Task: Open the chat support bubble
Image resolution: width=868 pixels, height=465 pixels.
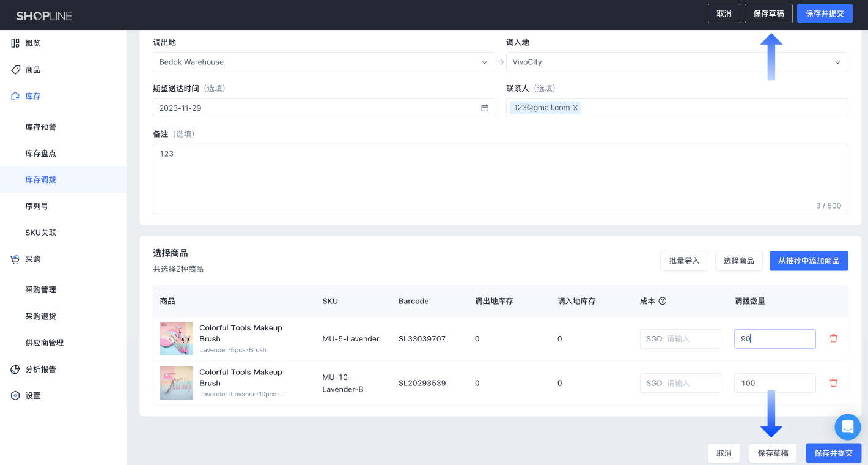Action: click(x=848, y=427)
